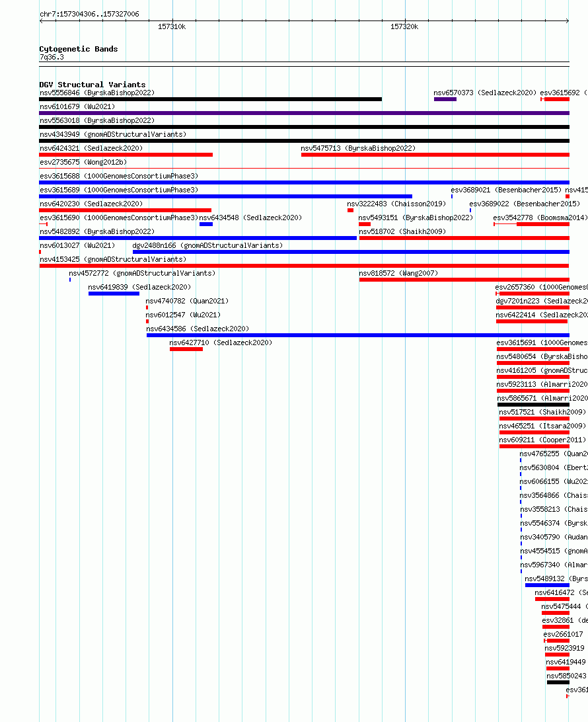
Task: Click the black bar of nsv5850243
Action: point(558,682)
